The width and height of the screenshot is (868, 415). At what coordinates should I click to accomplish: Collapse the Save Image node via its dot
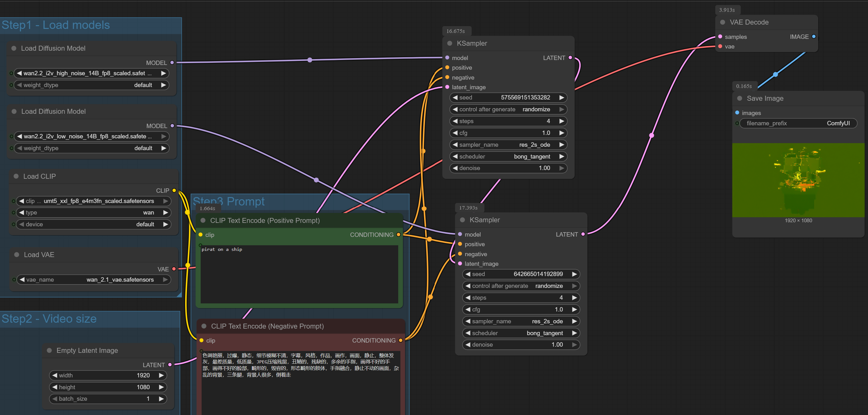tap(740, 98)
